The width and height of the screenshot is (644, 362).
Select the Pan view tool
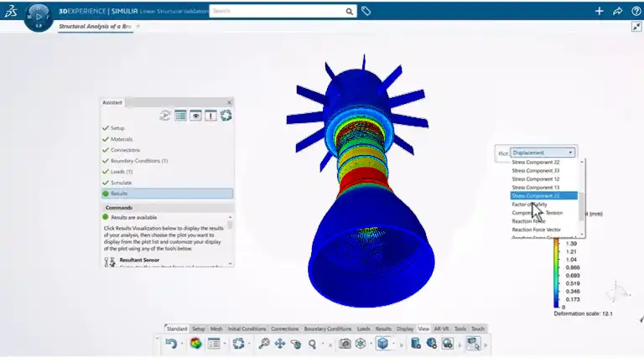tap(280, 344)
